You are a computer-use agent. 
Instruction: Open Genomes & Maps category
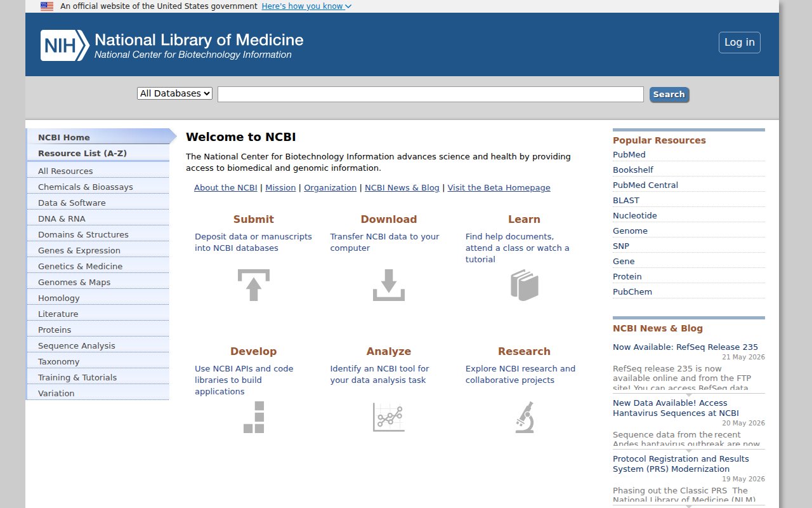[x=98, y=282]
